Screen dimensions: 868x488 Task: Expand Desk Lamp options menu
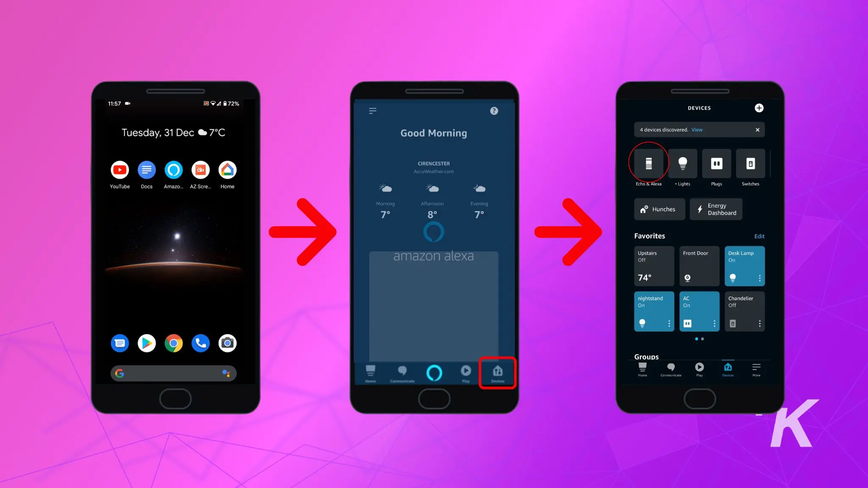(x=759, y=277)
